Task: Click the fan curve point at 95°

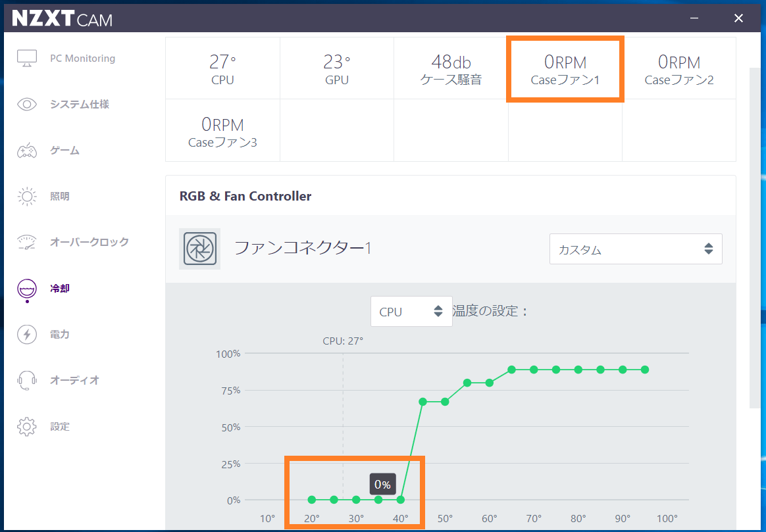Action: (645, 370)
